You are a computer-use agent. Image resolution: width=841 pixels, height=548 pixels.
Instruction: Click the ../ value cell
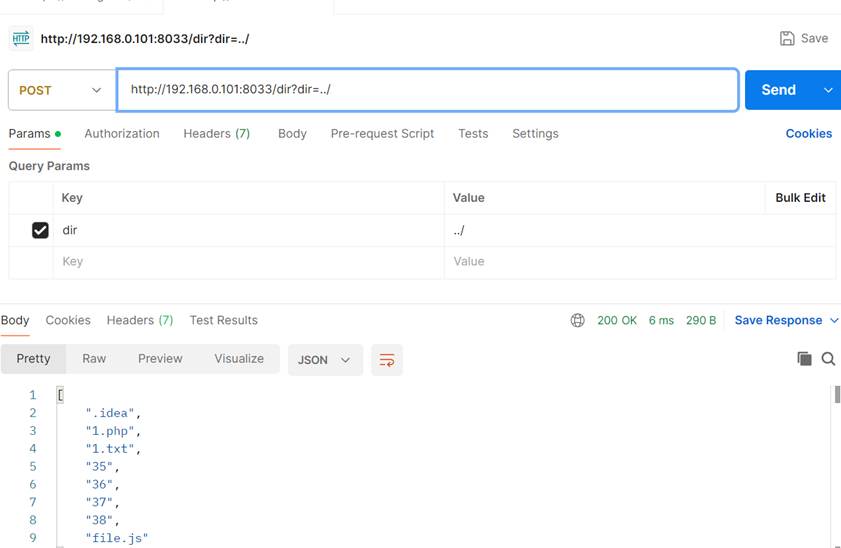click(640, 231)
